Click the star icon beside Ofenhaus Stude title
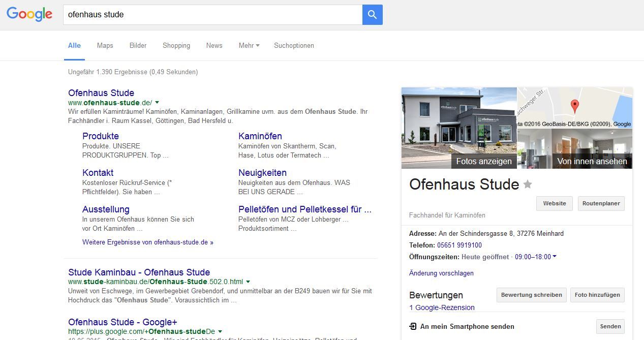Viewport: 644px width, 340px height. (x=528, y=184)
